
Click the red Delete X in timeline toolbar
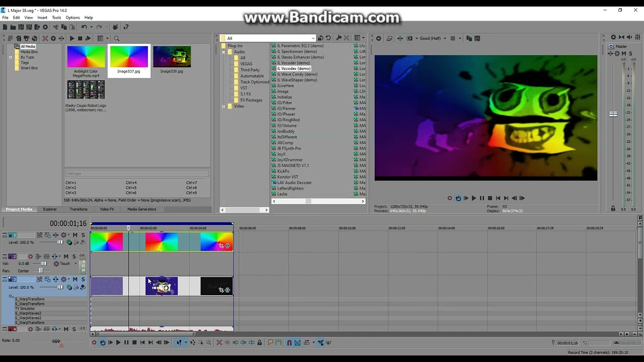[219, 342]
